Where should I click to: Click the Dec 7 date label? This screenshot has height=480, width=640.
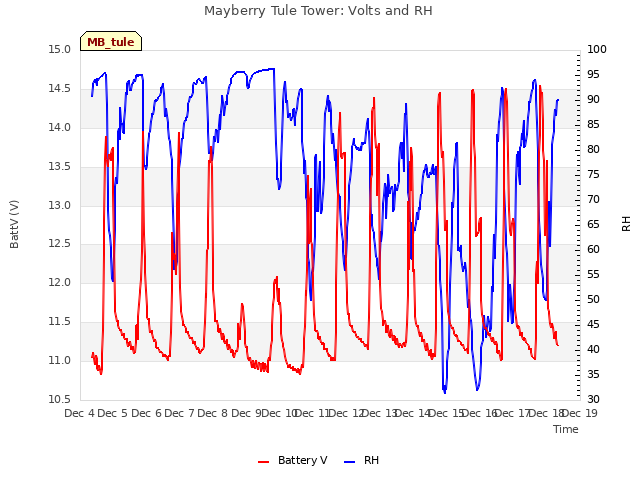179,413
